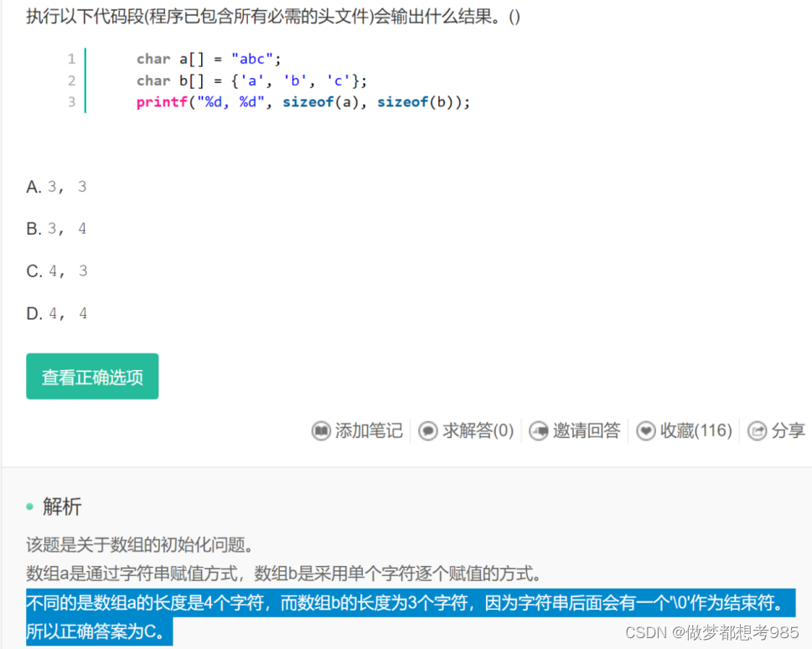Click the 分享 text link
Image resolution: width=812 pixels, height=649 pixels.
point(789,430)
